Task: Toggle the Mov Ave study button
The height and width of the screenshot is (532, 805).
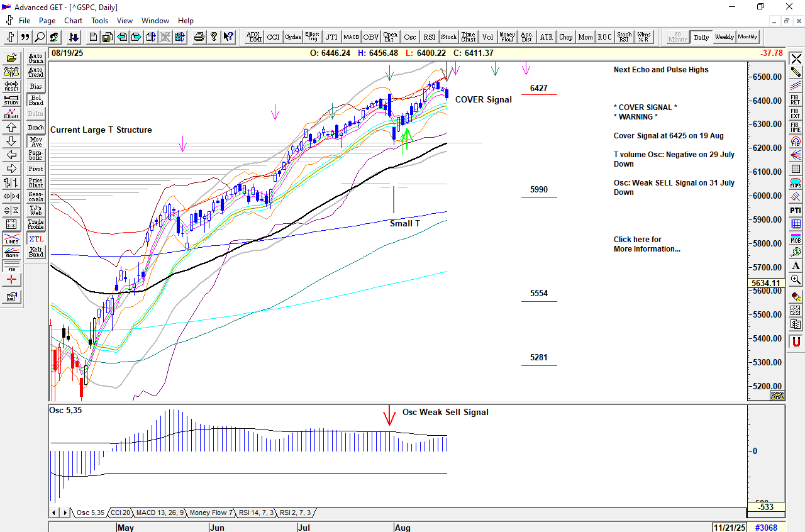Action: pyautogui.click(x=36, y=141)
